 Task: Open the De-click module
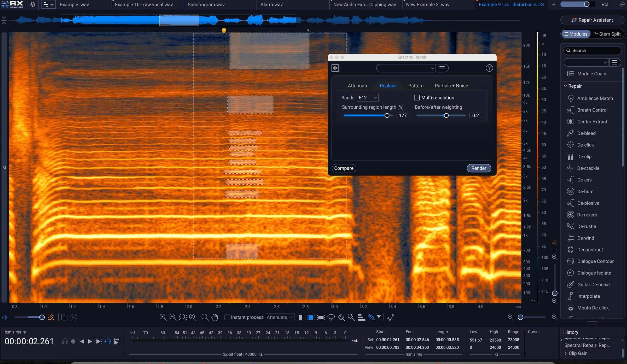pyautogui.click(x=585, y=145)
